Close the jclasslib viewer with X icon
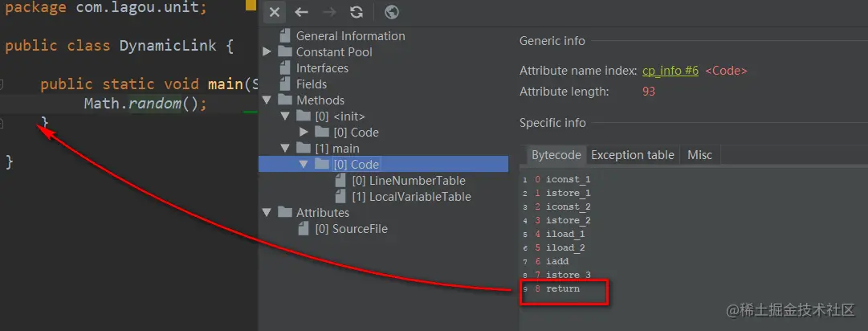The height and width of the screenshot is (331, 868). click(275, 12)
